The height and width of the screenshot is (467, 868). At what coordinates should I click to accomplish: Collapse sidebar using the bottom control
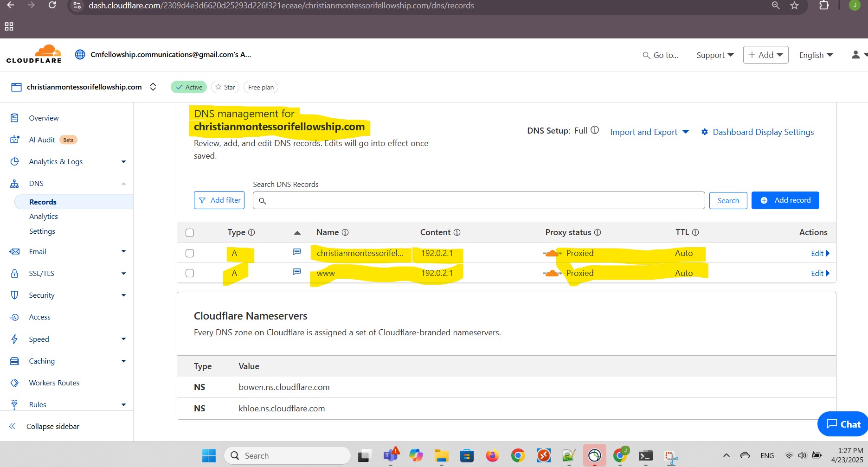pos(44,426)
